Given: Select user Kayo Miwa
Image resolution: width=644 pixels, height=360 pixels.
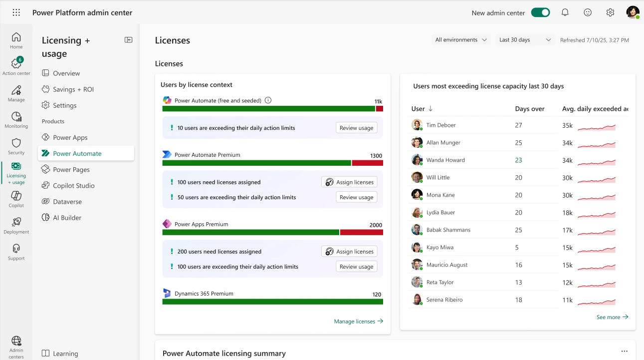Looking at the screenshot, I should pyautogui.click(x=439, y=248).
